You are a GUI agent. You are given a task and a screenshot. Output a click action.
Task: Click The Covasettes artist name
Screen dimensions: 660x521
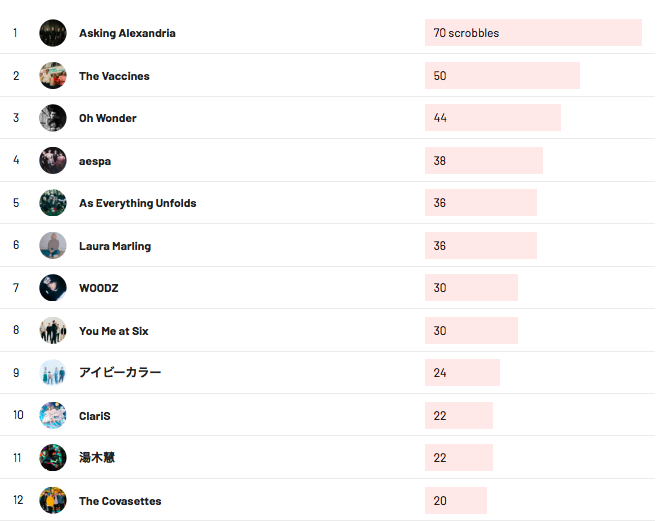point(120,501)
